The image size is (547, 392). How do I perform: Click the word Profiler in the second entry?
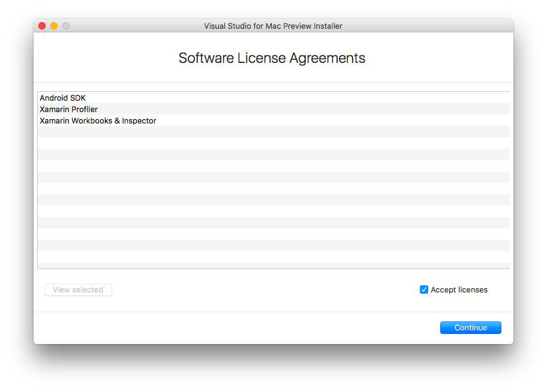click(85, 110)
